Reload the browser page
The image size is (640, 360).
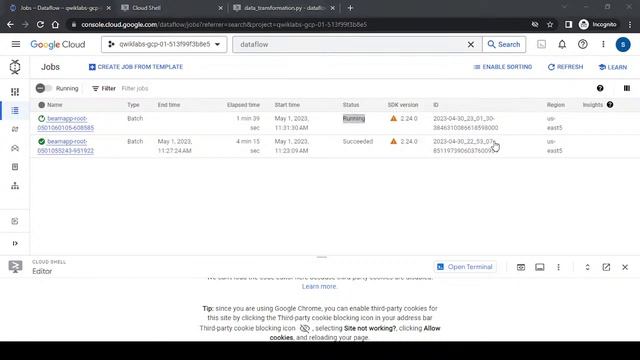click(40, 24)
